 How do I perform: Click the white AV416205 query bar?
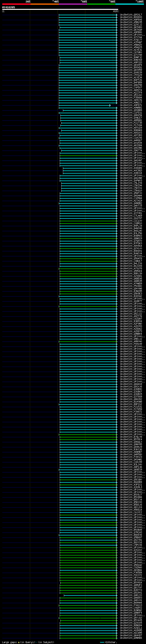[60, 10]
